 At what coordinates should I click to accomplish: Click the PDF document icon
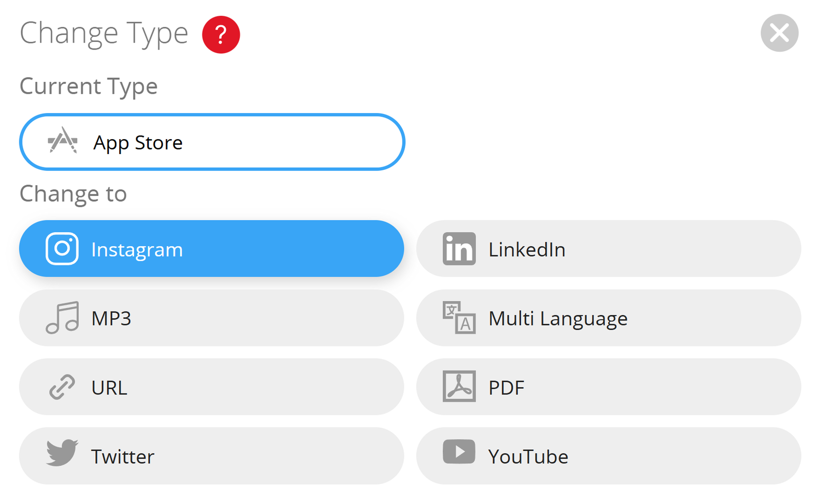[459, 386]
